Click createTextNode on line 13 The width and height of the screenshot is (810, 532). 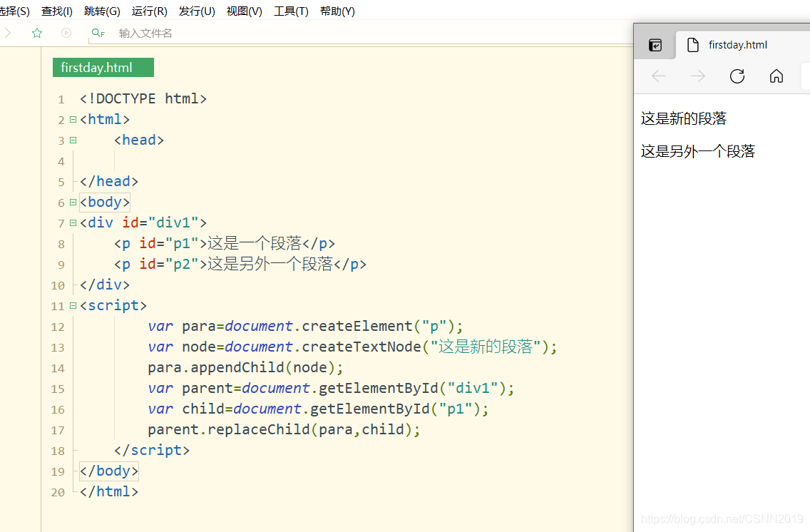tap(361, 347)
